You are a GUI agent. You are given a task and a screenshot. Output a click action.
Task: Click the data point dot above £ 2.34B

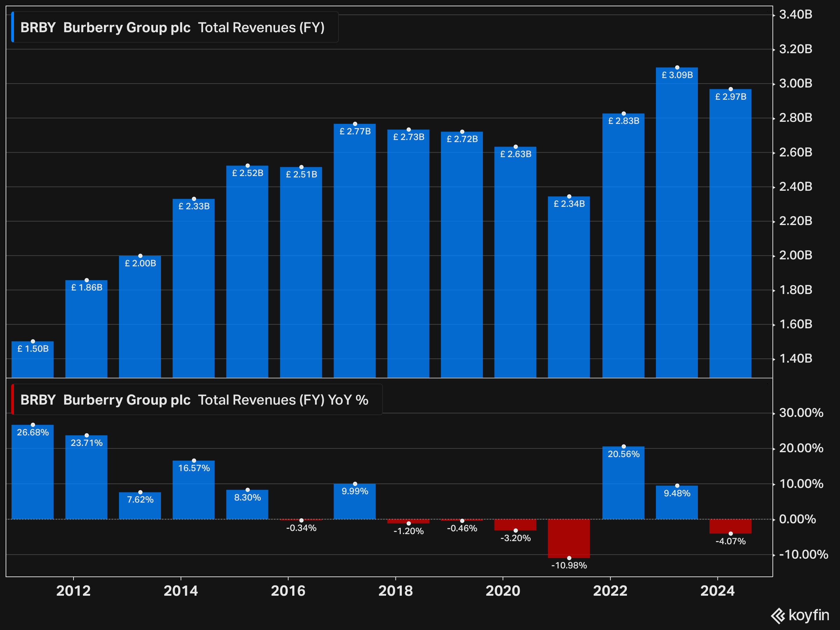point(569,196)
